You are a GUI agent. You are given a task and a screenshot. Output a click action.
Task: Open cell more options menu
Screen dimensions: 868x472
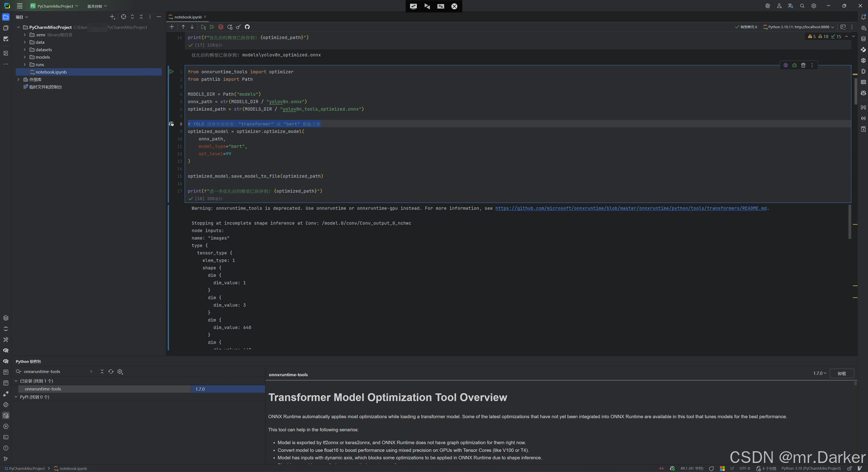point(812,65)
